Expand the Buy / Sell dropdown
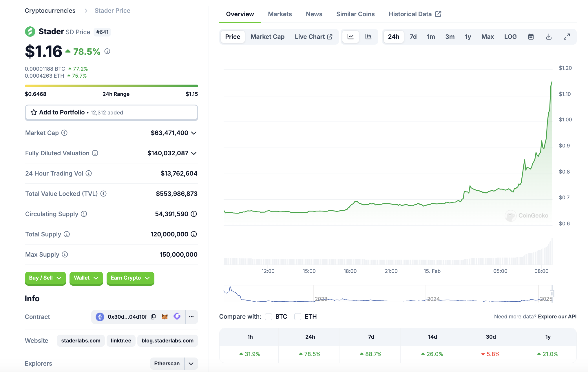 pyautogui.click(x=45, y=278)
